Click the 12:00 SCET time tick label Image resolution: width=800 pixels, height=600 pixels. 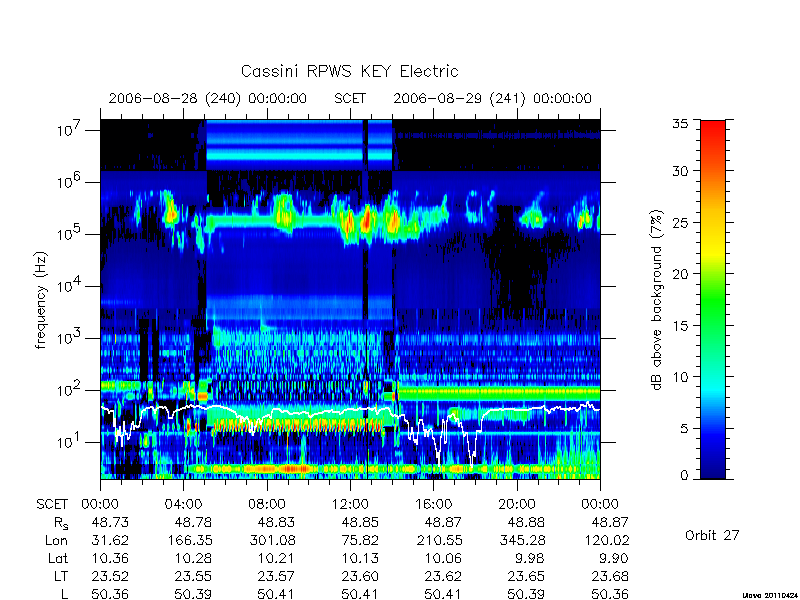(x=350, y=505)
